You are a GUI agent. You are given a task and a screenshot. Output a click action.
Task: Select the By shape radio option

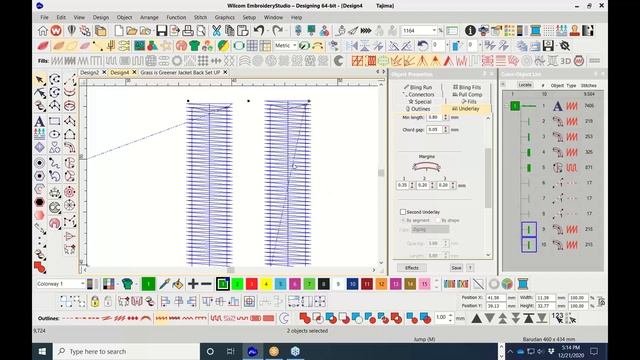coord(438,220)
